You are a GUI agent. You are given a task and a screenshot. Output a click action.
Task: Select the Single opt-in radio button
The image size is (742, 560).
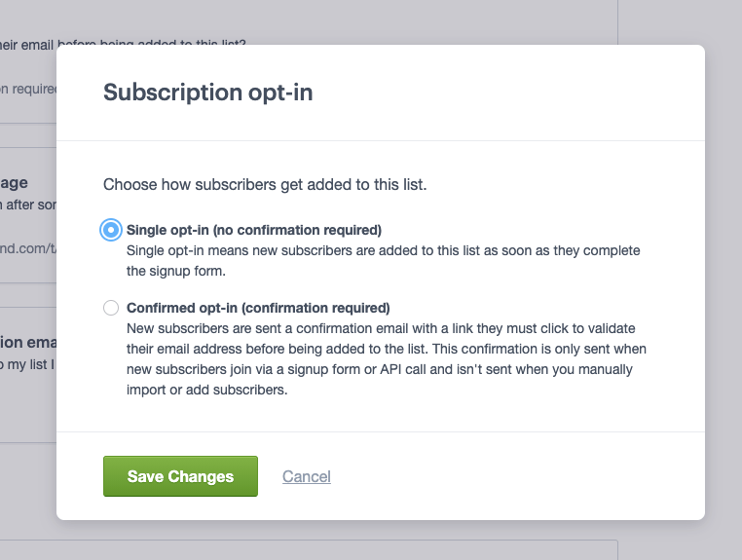[x=111, y=230]
